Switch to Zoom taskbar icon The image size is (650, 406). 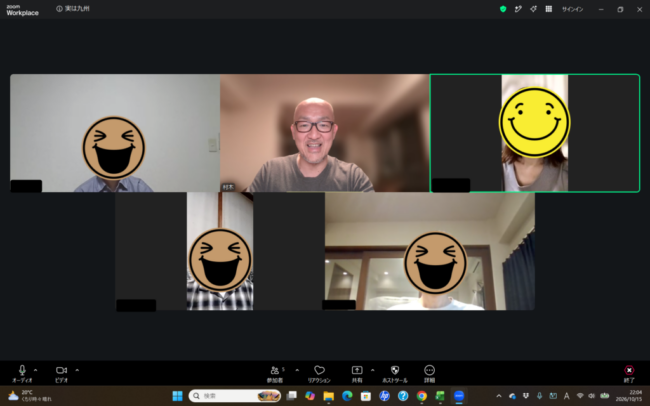pyautogui.click(x=458, y=396)
